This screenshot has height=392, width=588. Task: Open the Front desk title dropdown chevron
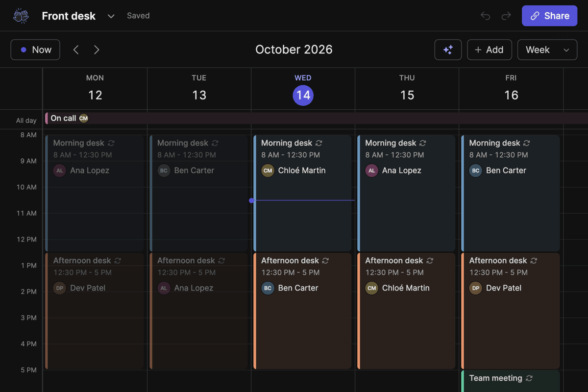[111, 16]
